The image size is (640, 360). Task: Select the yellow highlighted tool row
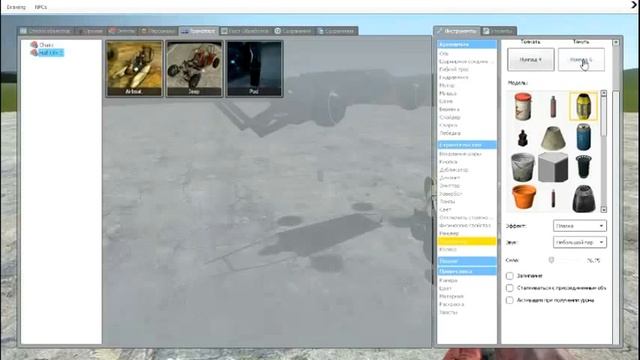467,241
